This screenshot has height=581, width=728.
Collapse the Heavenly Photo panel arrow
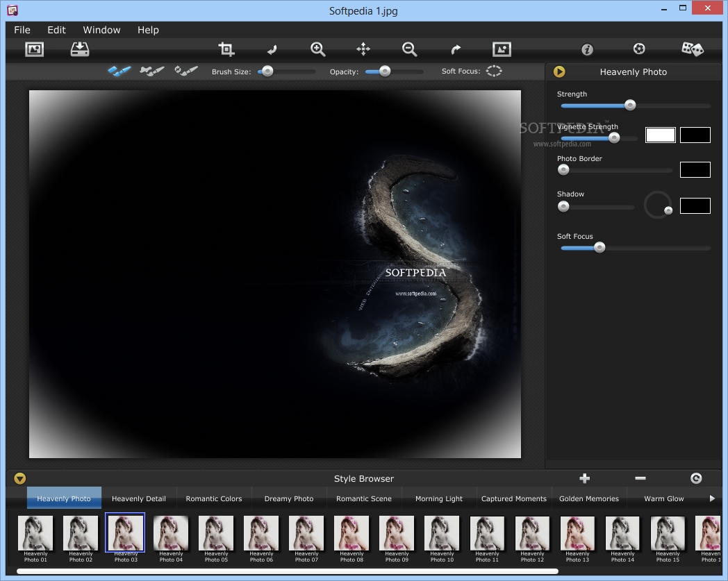pos(559,72)
